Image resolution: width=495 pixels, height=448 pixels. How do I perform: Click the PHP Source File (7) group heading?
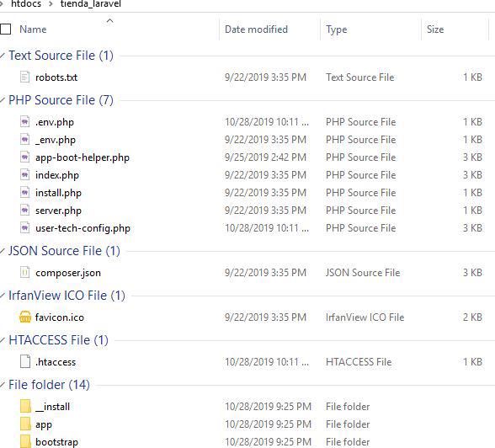[61, 100]
